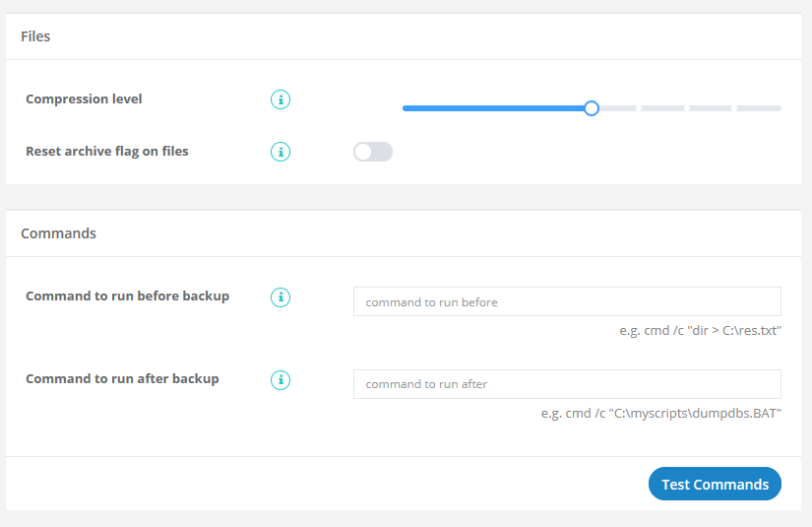
Task: Click the dumpdbs.BAT example hint text
Action: click(x=660, y=413)
